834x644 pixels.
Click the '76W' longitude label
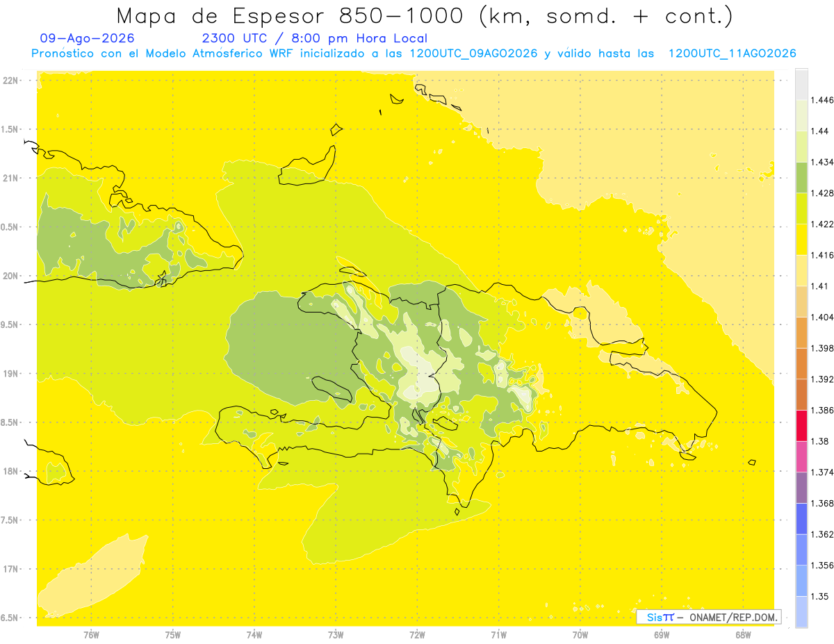click(92, 635)
